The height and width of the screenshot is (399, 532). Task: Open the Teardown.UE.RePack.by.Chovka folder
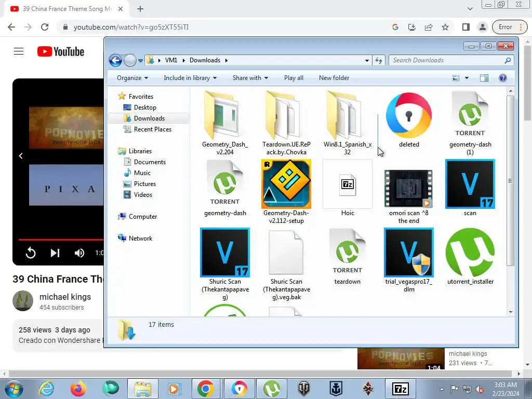286,115
